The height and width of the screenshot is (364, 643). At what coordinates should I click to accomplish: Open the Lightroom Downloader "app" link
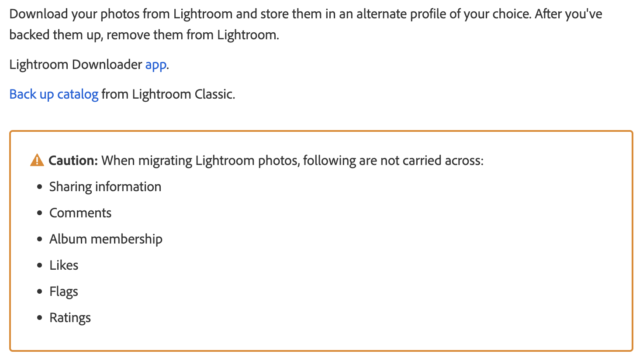[x=156, y=65]
